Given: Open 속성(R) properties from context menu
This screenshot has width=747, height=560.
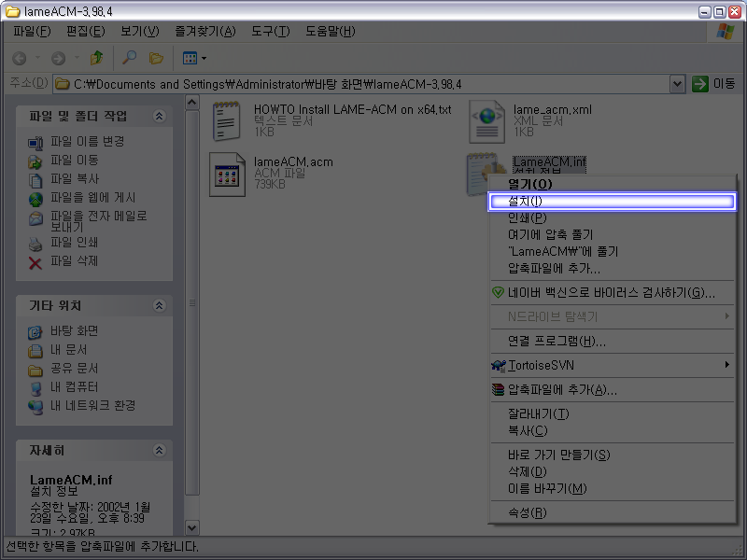Looking at the screenshot, I should (613, 512).
